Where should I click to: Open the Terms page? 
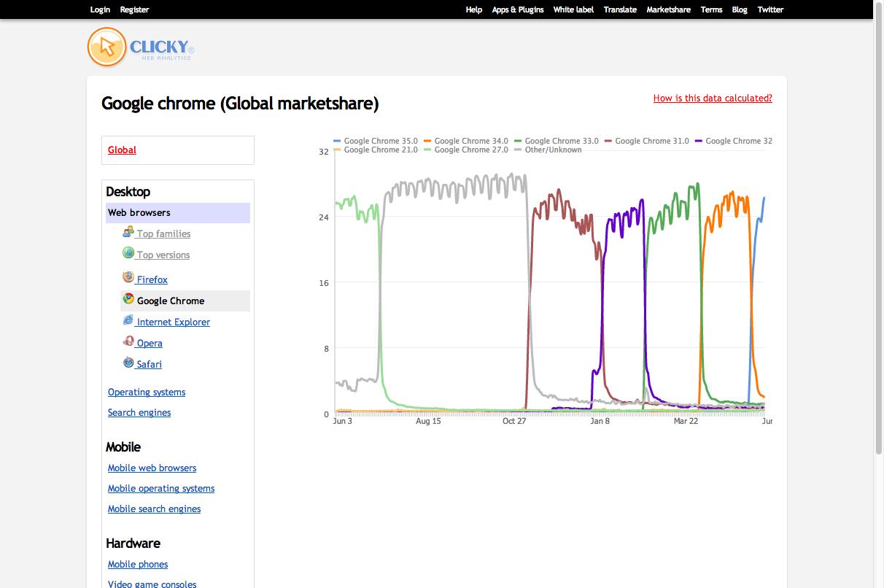click(x=711, y=9)
